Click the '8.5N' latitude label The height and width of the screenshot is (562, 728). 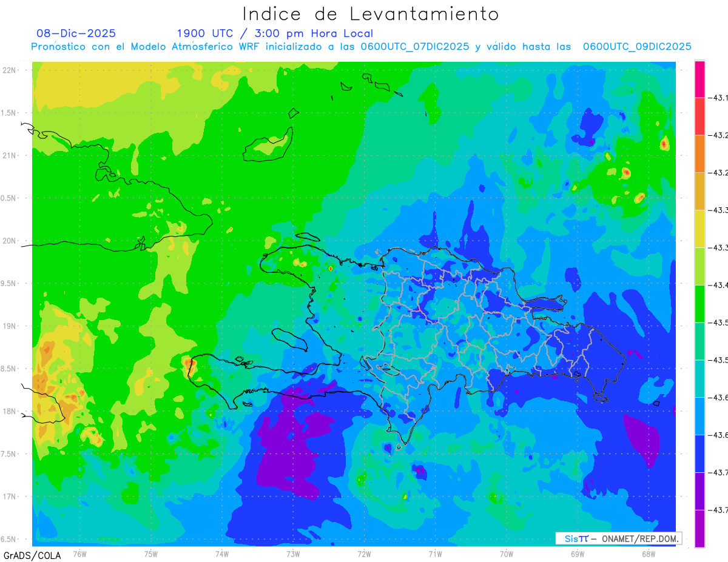click(9, 369)
